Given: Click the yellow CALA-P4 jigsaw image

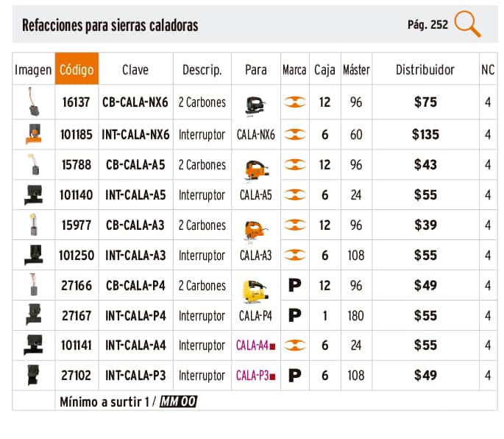Looking at the screenshot, I should click(x=255, y=292).
